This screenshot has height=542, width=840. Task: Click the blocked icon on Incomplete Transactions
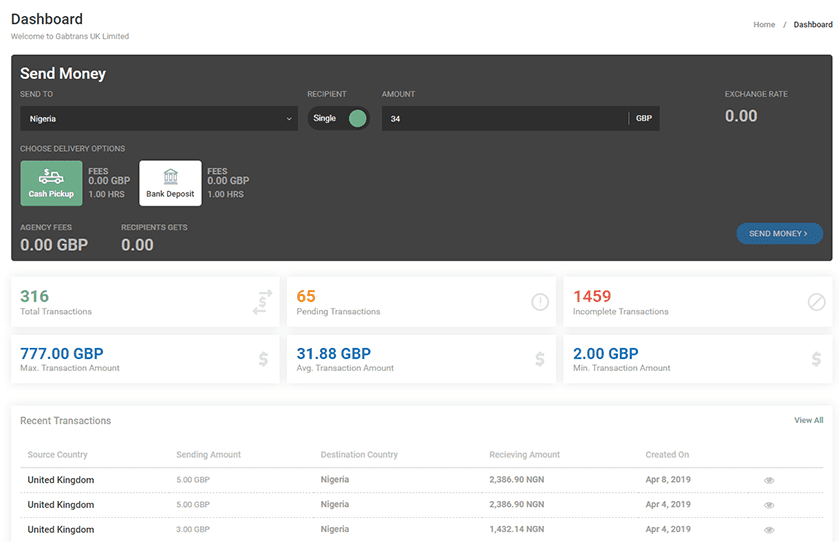point(816,302)
